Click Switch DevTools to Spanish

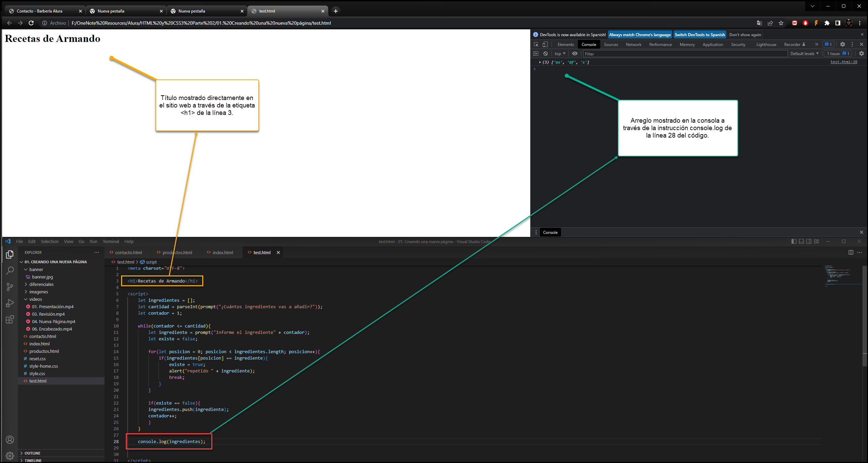pyautogui.click(x=700, y=34)
